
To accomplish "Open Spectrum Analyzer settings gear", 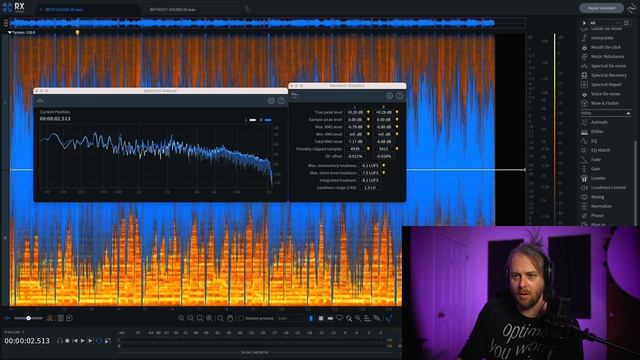I will tap(271, 101).
